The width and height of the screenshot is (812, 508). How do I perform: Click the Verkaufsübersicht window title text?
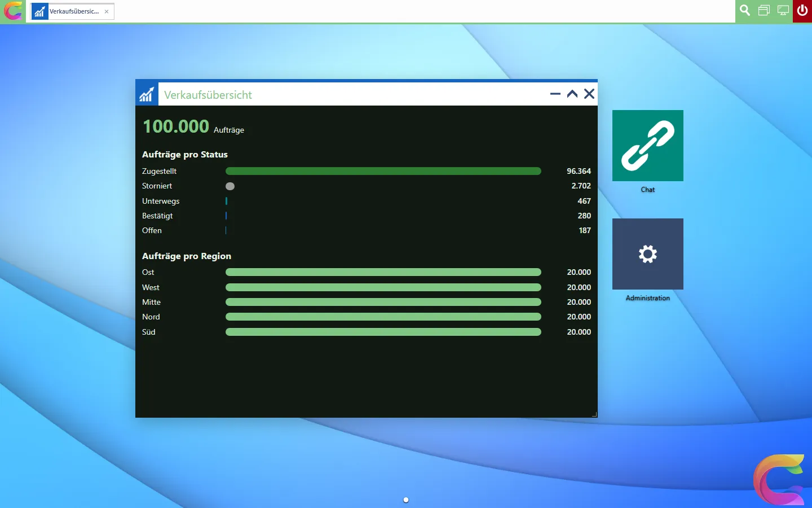208,95
